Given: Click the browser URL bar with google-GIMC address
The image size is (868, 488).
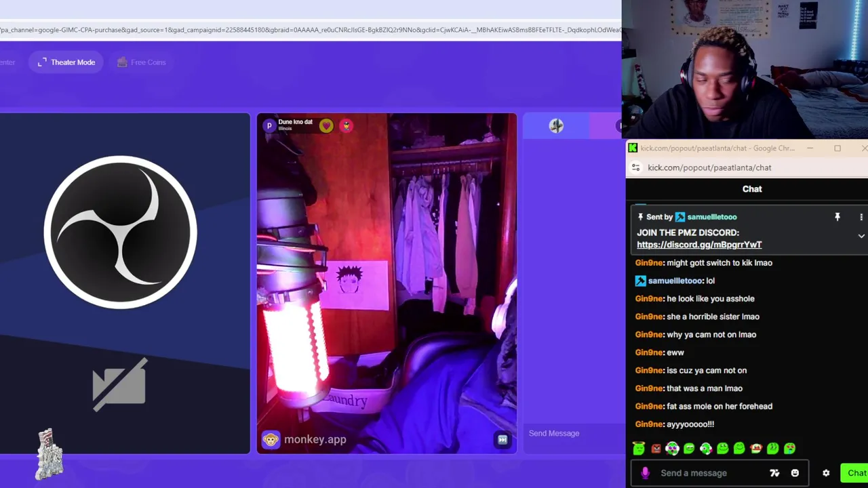Looking at the screenshot, I should 311,30.
